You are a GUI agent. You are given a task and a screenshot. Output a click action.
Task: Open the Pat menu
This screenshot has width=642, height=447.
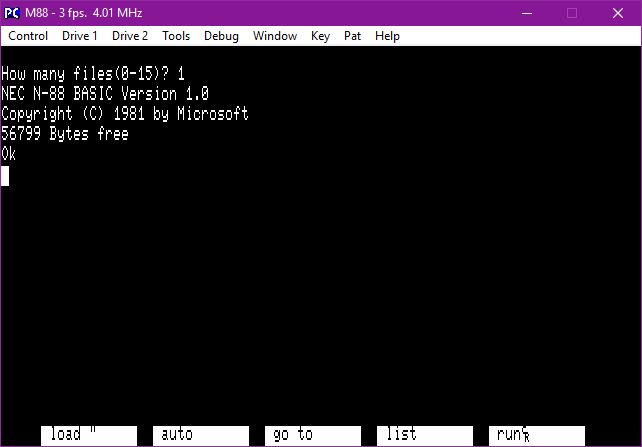(353, 36)
